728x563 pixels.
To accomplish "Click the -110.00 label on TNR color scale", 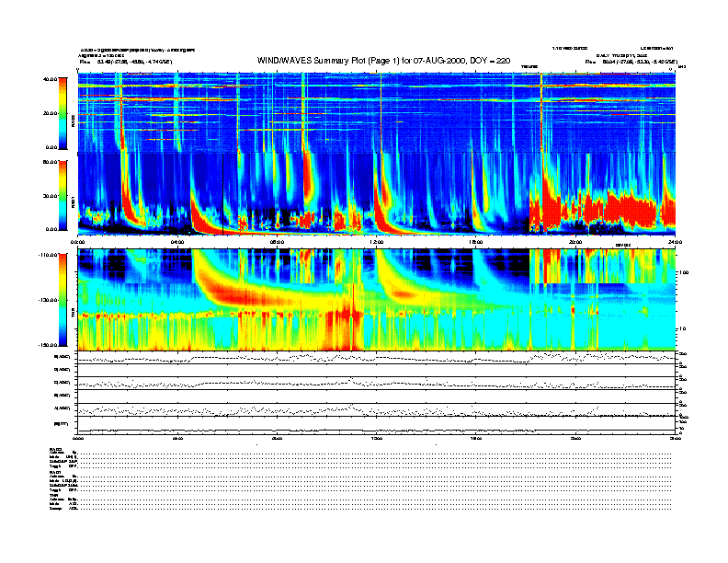I will click(x=49, y=255).
